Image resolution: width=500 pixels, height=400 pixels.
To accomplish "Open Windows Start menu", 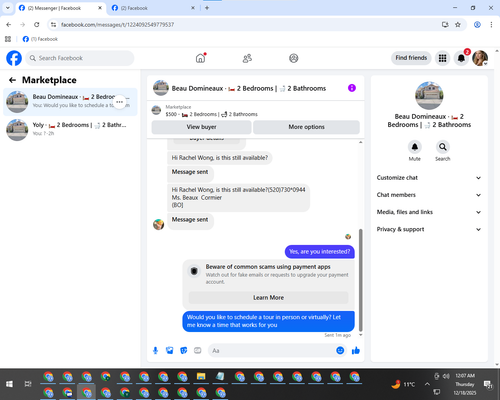I will [x=9, y=384].
